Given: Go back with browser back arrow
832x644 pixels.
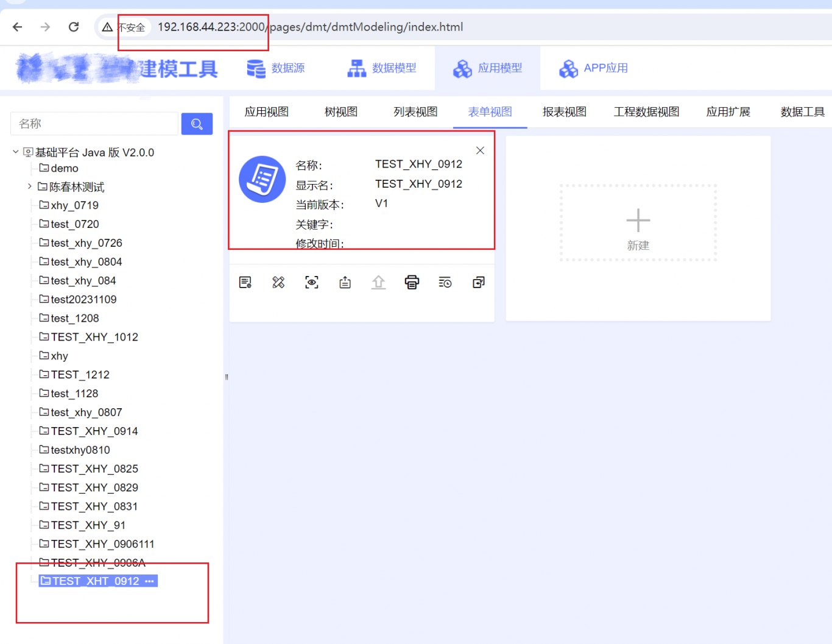Looking at the screenshot, I should (17, 27).
